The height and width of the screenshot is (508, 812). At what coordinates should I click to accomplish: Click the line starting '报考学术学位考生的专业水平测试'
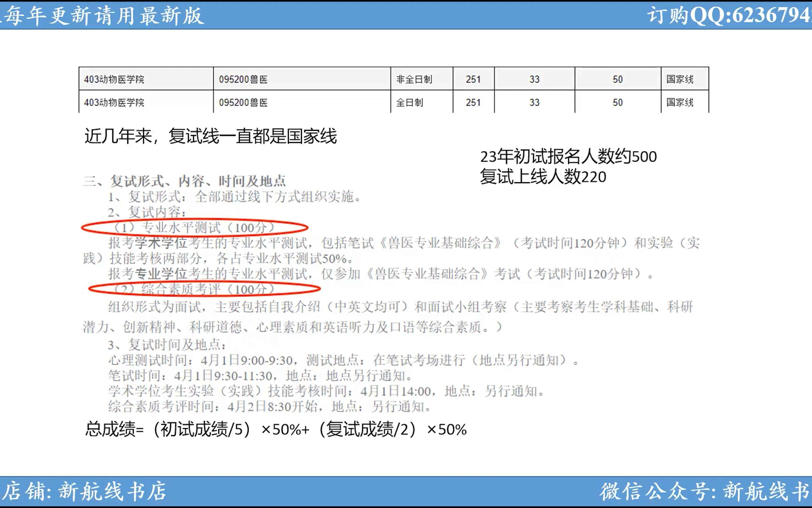[404, 243]
